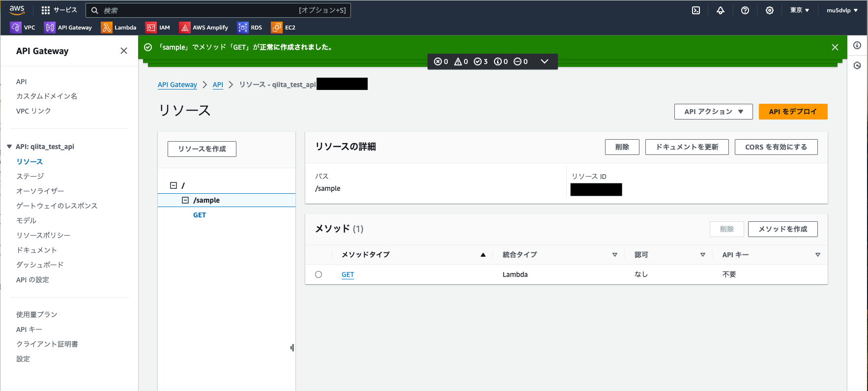The height and width of the screenshot is (391, 868).
Task: Select GET under /sample in resource tree
Action: pyautogui.click(x=200, y=215)
